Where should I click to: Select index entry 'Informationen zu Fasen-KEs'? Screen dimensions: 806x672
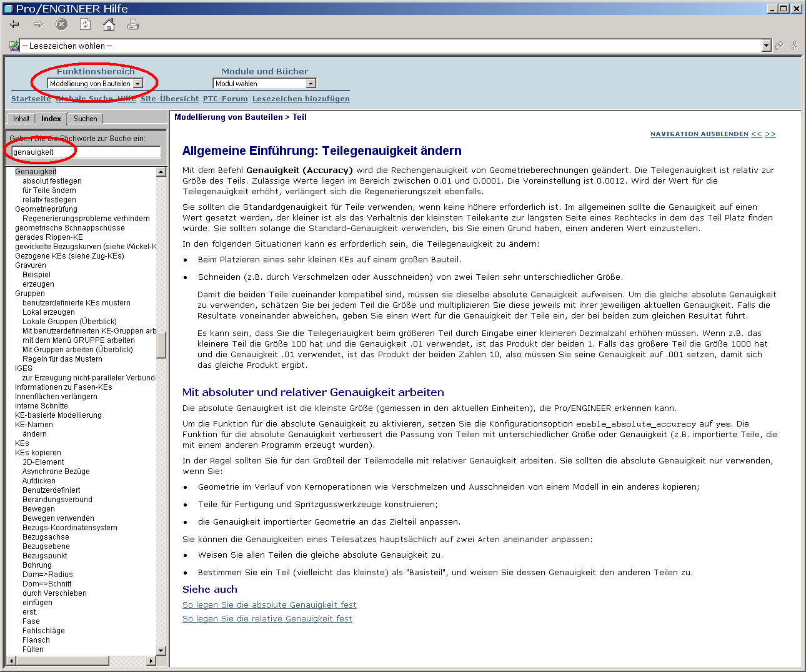click(x=64, y=387)
